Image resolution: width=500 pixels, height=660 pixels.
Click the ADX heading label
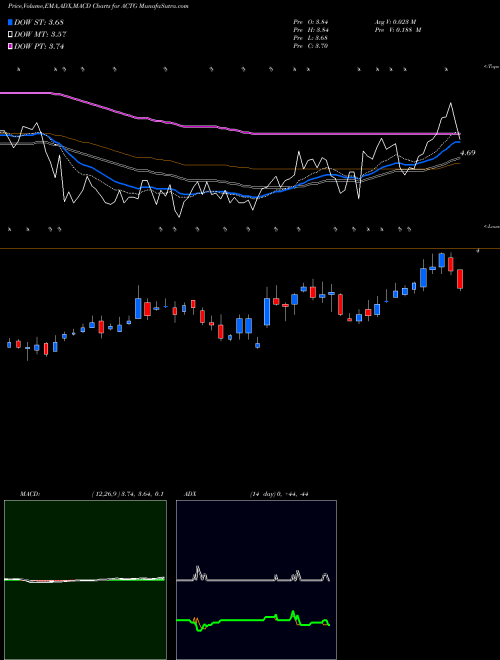(x=190, y=494)
